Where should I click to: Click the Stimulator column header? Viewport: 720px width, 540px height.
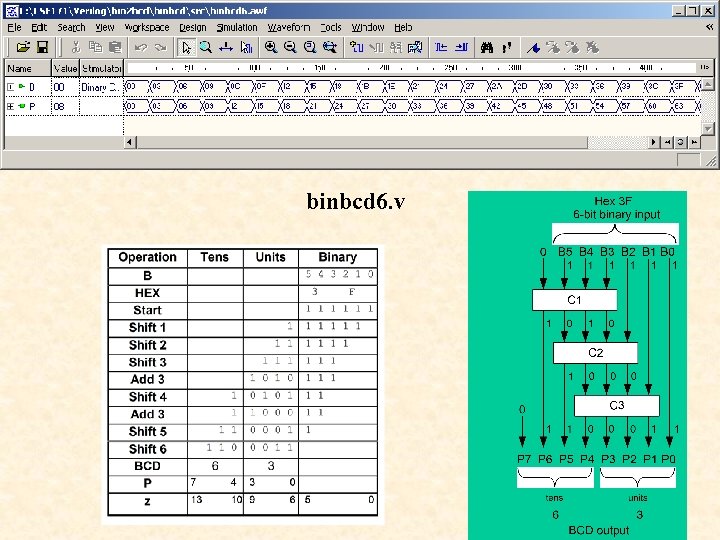pos(101,68)
